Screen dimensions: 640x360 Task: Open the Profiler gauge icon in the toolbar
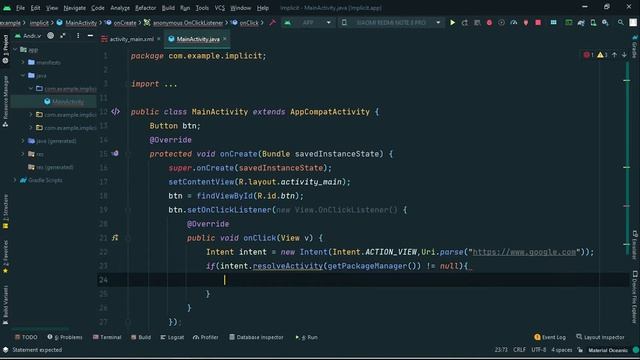[x=514, y=22]
